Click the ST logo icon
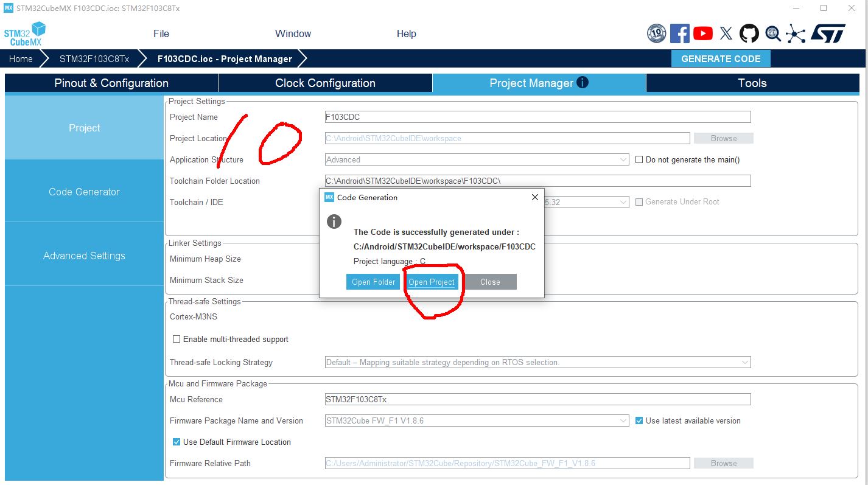868x485 pixels. (828, 33)
